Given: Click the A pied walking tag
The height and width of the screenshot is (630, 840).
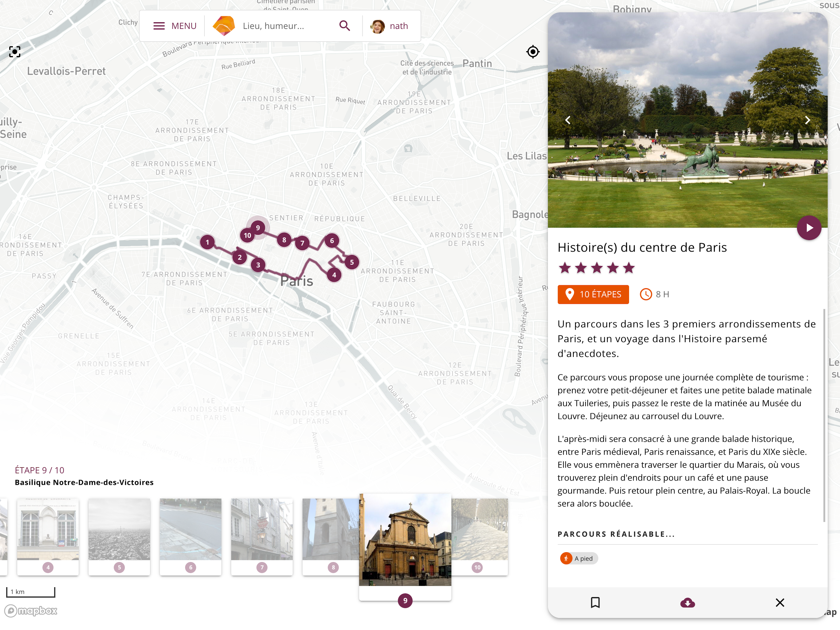Looking at the screenshot, I should coord(578,558).
